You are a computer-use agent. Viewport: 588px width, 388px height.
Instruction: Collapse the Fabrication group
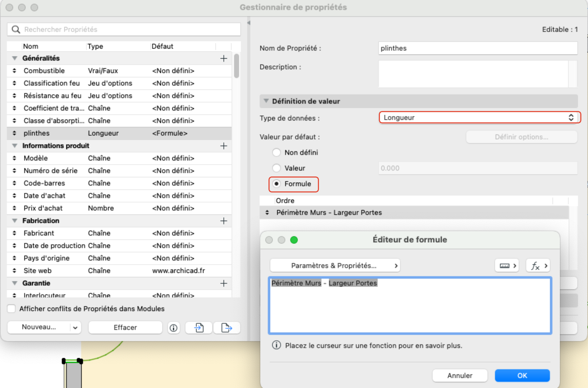(x=15, y=221)
